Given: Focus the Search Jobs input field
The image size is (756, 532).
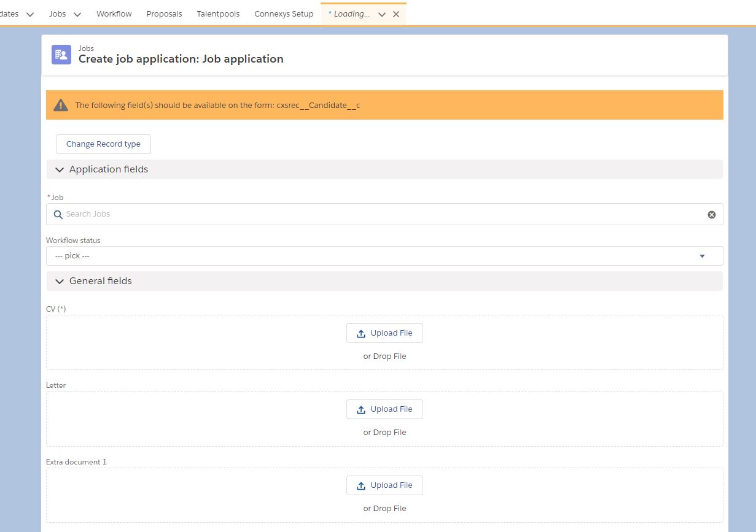Looking at the screenshot, I should pos(384,214).
